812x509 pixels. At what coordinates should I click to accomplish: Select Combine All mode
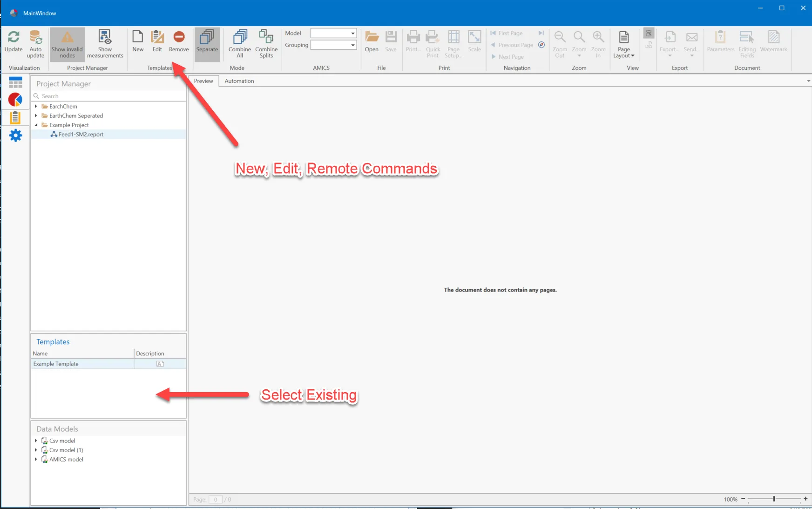240,44
